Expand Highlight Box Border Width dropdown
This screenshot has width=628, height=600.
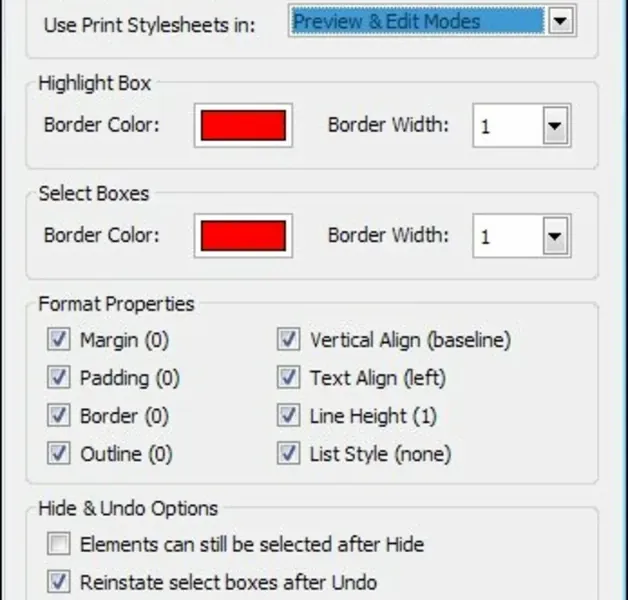pyautogui.click(x=555, y=126)
